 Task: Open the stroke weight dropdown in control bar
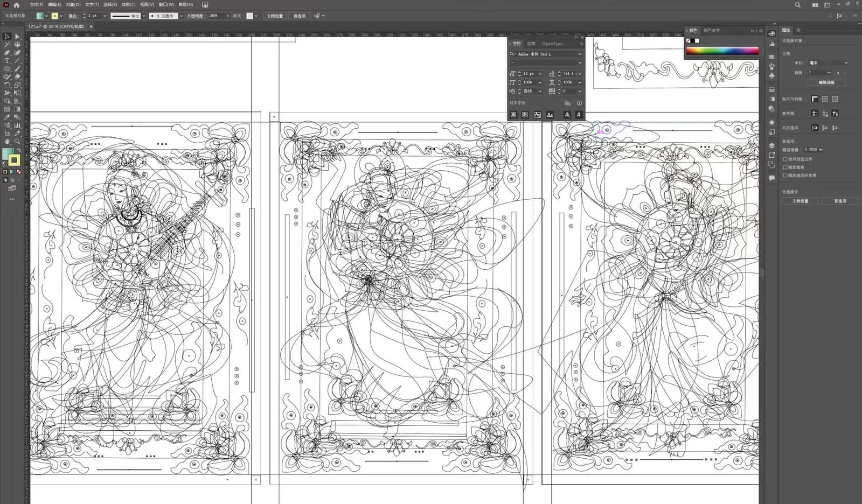pos(105,16)
